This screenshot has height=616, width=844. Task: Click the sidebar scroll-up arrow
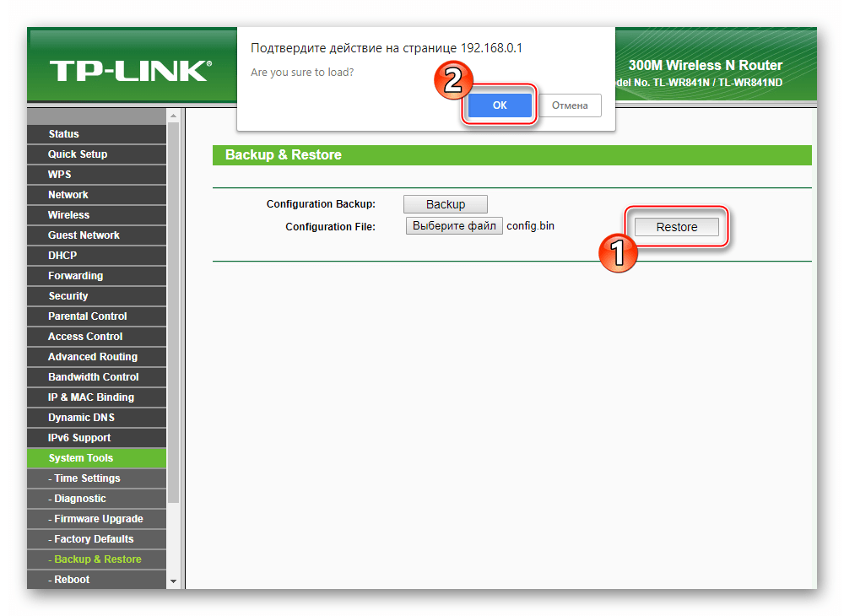coord(173,116)
